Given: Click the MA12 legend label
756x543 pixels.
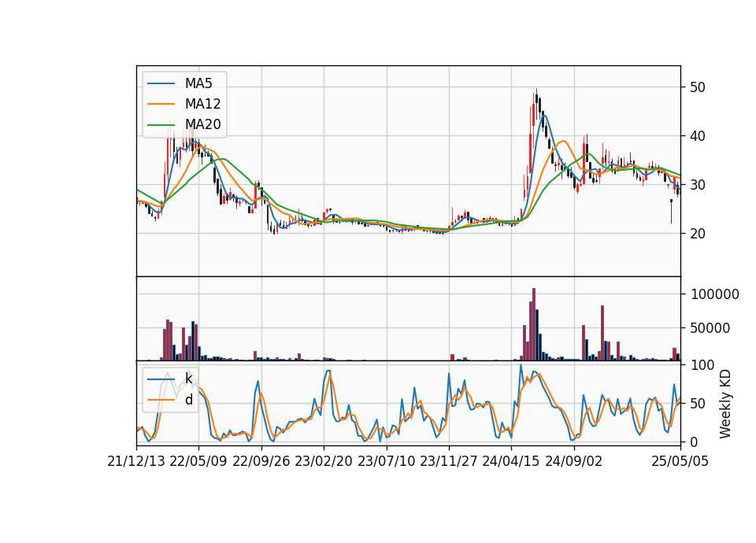Looking at the screenshot, I should (x=202, y=104).
